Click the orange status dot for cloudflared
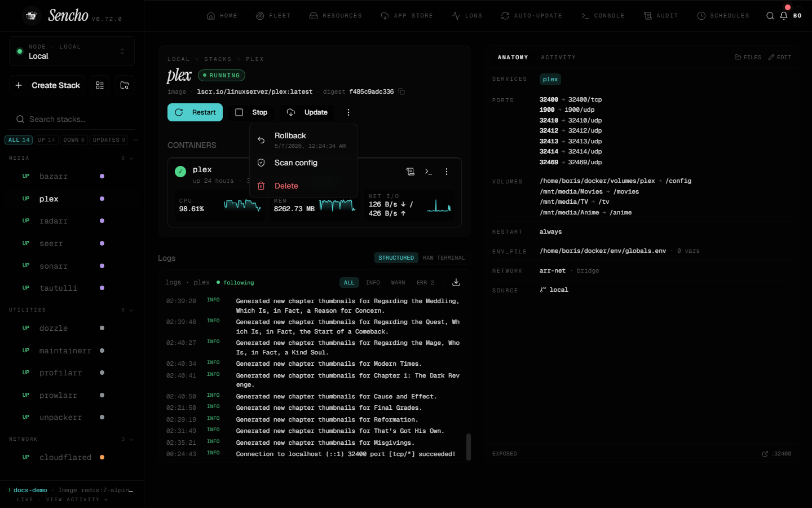This screenshot has height=508, width=812. click(102, 457)
